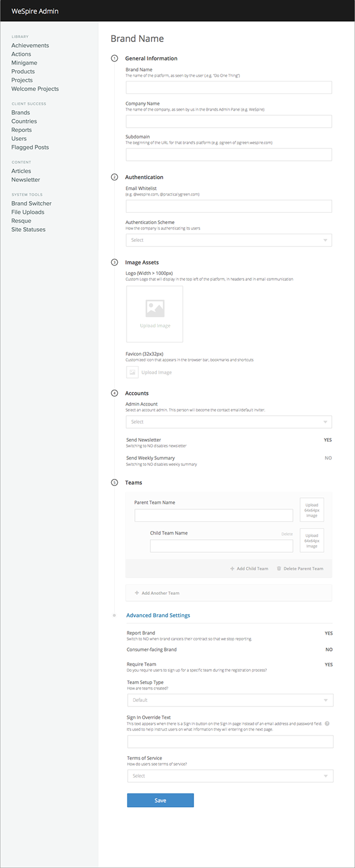Image resolution: width=355 pixels, height=868 pixels.
Task: Toggle Send Newsletter YES switch
Action: coord(328,440)
